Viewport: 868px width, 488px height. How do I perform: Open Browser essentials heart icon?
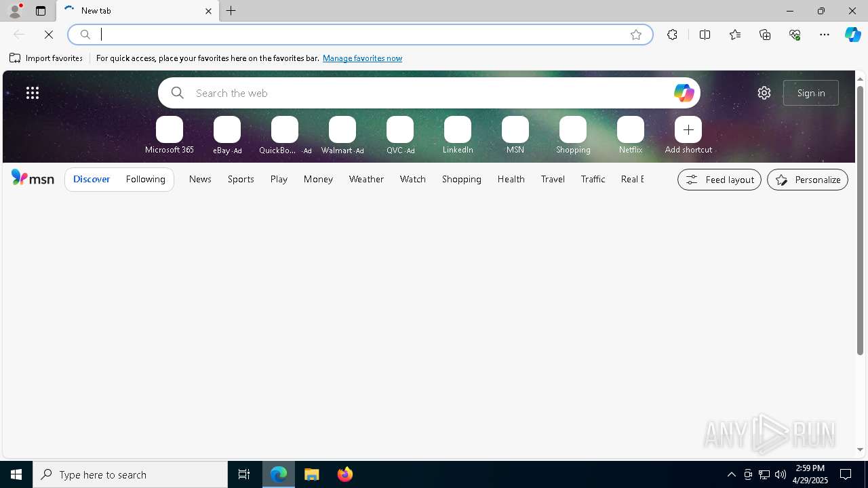coord(795,35)
